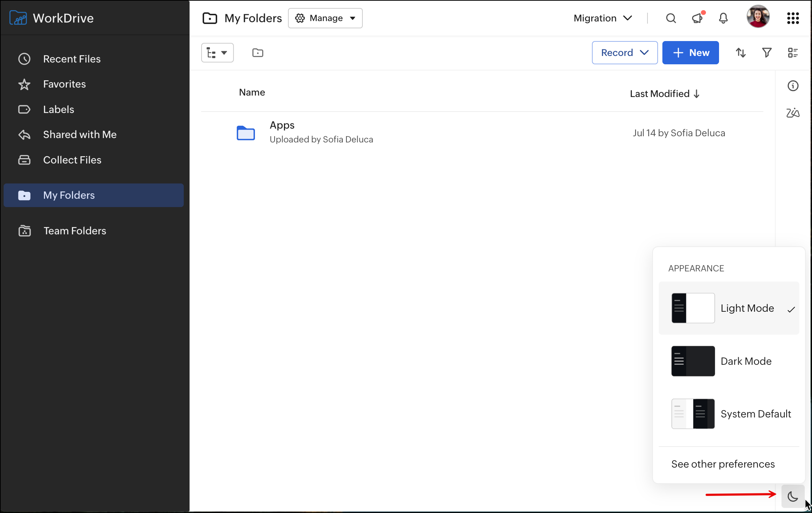Go to Team Folders in the sidebar
The width and height of the screenshot is (812, 513).
click(74, 231)
